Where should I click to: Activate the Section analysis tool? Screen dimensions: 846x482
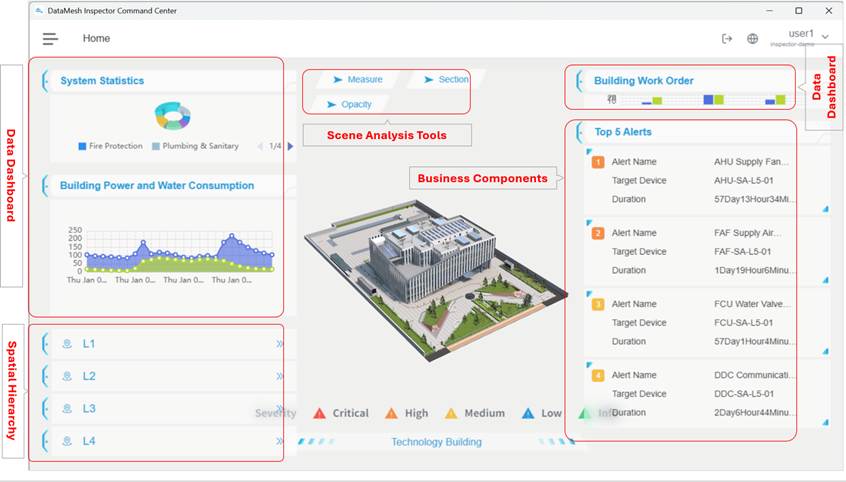[x=444, y=80]
